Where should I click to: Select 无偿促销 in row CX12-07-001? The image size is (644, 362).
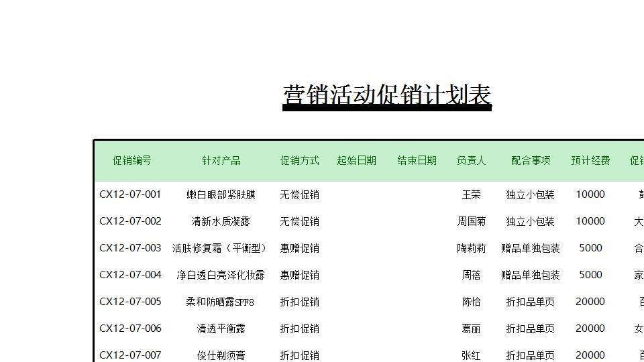[299, 194]
